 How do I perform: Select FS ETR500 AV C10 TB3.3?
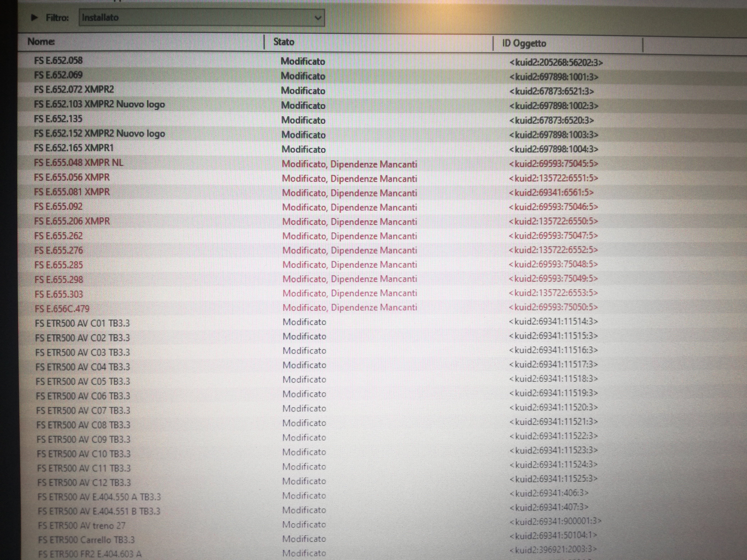coord(84,454)
